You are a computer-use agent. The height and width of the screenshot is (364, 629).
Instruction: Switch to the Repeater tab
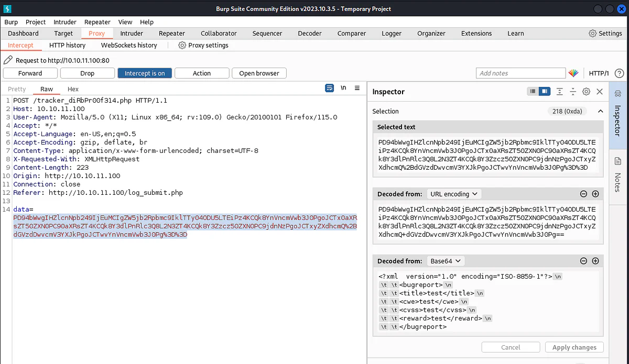tap(172, 33)
